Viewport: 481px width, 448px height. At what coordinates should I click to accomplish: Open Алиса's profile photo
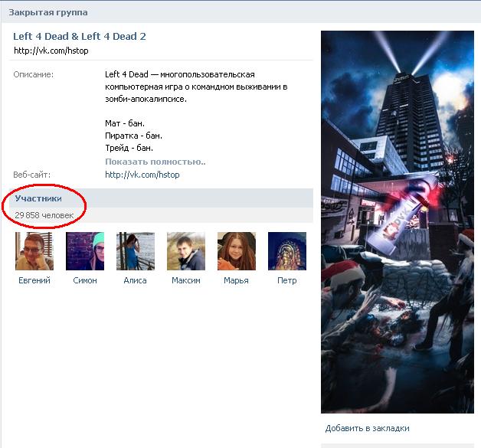click(136, 251)
